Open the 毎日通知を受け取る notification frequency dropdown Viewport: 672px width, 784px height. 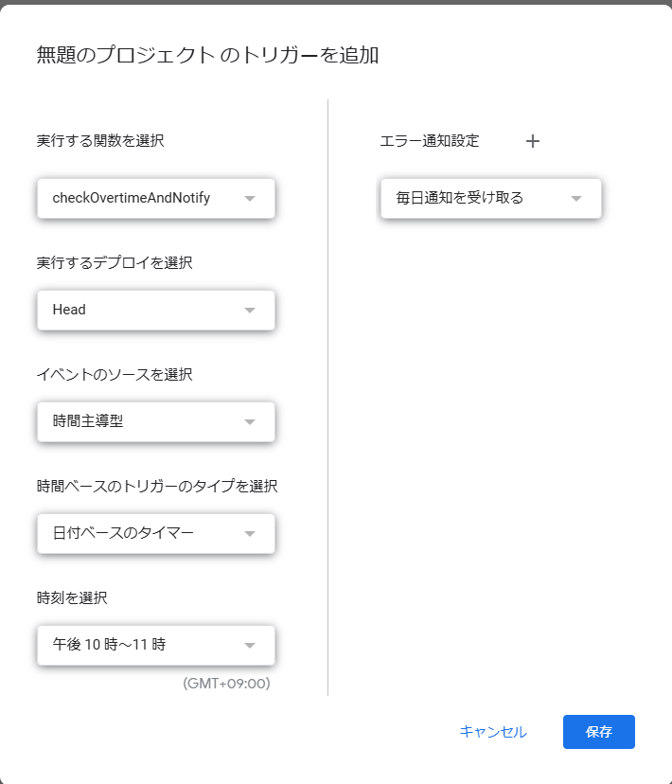click(x=490, y=199)
